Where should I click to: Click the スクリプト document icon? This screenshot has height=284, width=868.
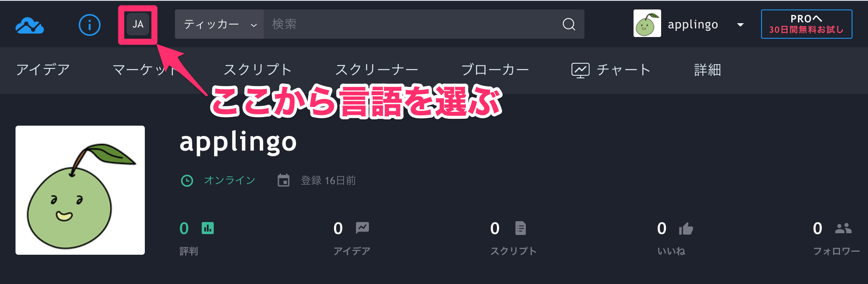[x=521, y=228]
